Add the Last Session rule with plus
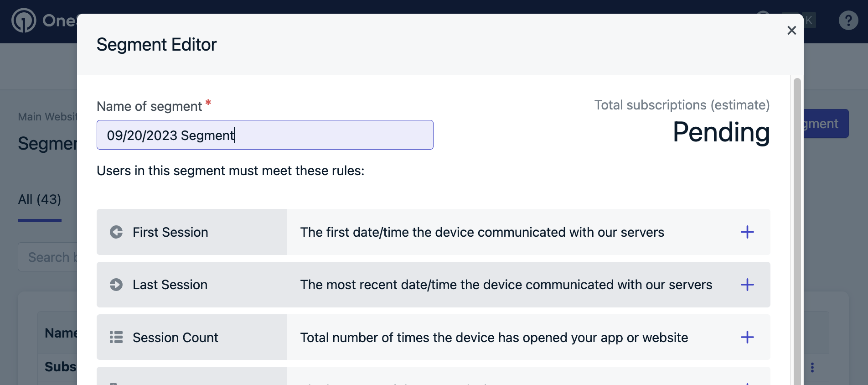The width and height of the screenshot is (868, 385). click(747, 285)
